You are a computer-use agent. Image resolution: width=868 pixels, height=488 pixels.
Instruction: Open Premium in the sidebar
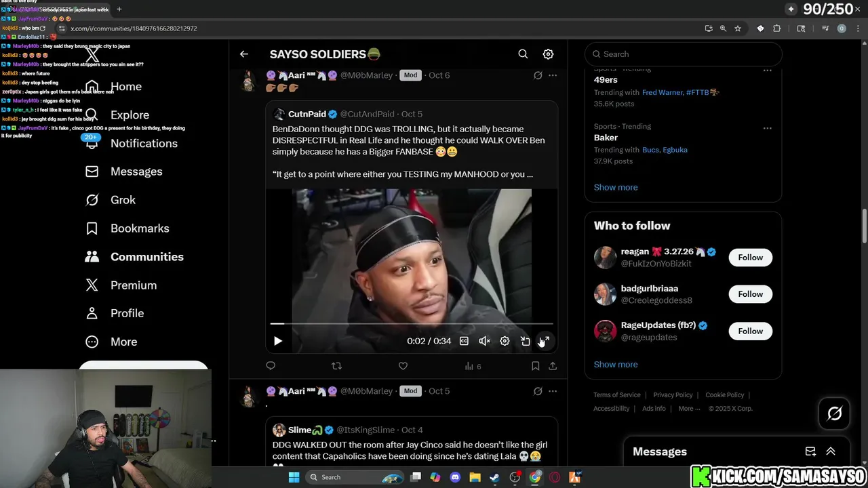[121, 285]
